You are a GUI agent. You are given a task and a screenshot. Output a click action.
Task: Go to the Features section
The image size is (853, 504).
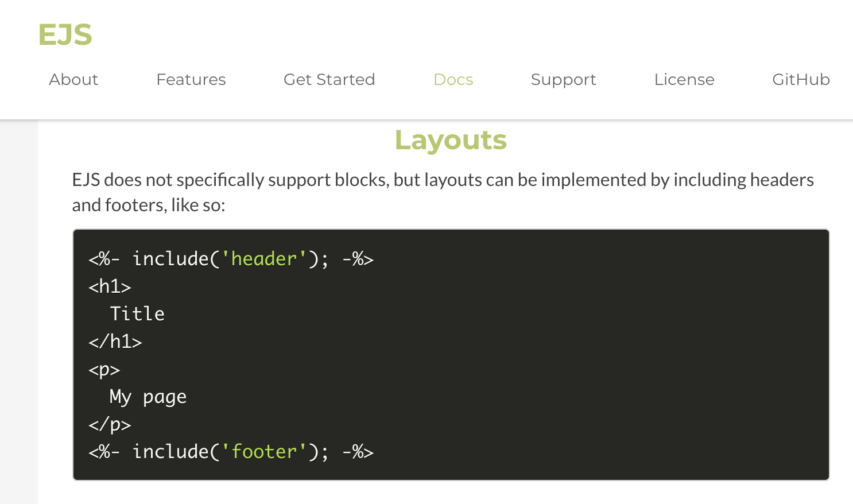191,79
